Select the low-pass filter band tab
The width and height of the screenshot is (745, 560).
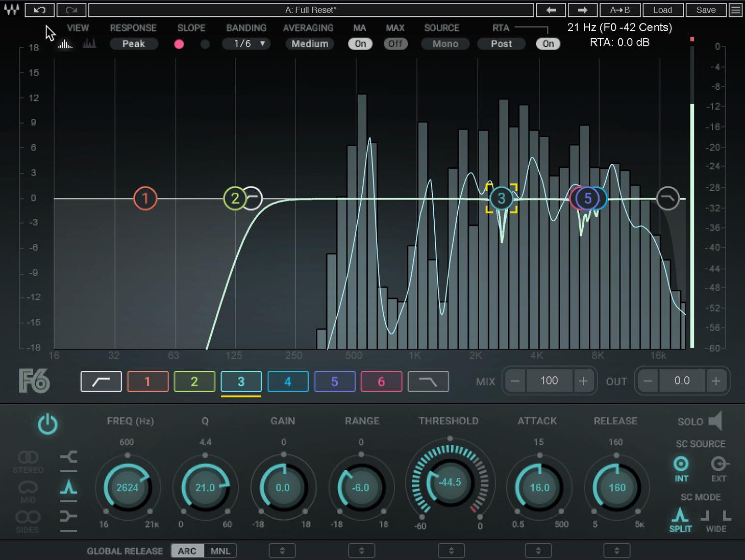[x=428, y=381]
